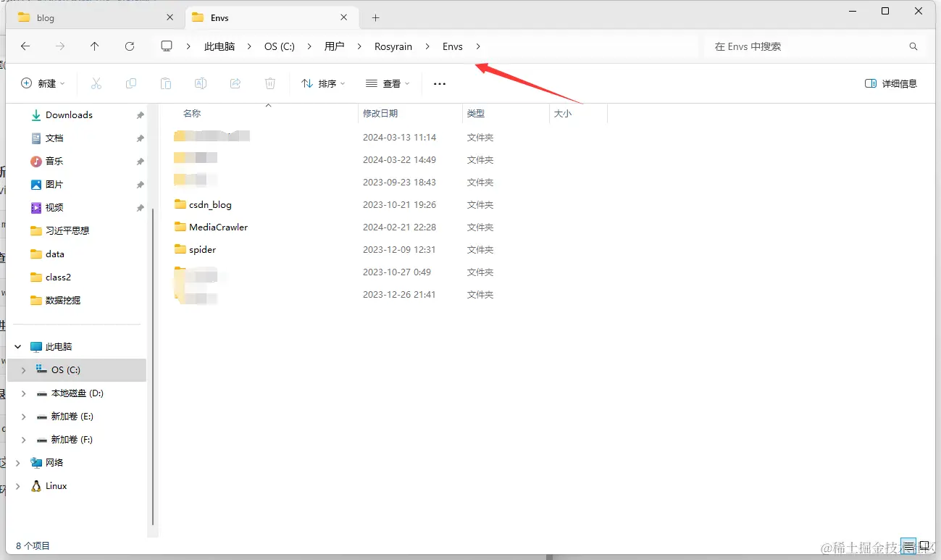Click 此电脑 in the breadcrumb
The height and width of the screenshot is (560, 941).
219,46
